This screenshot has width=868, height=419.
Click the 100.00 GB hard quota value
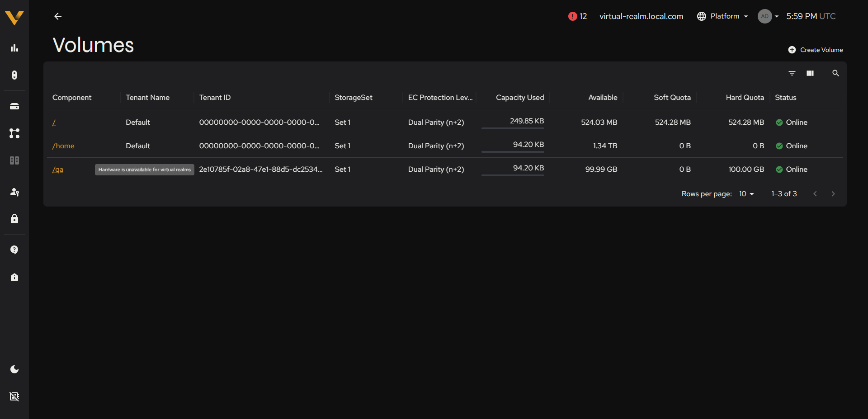[x=746, y=169]
